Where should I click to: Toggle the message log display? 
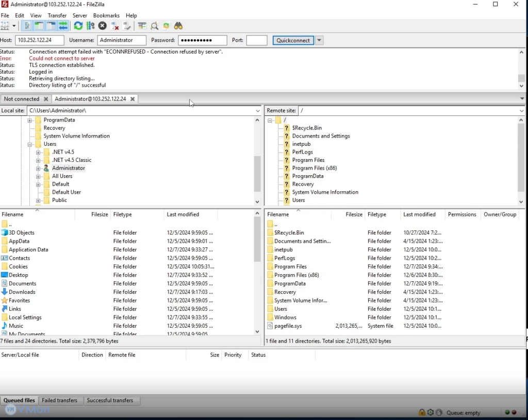click(27, 26)
